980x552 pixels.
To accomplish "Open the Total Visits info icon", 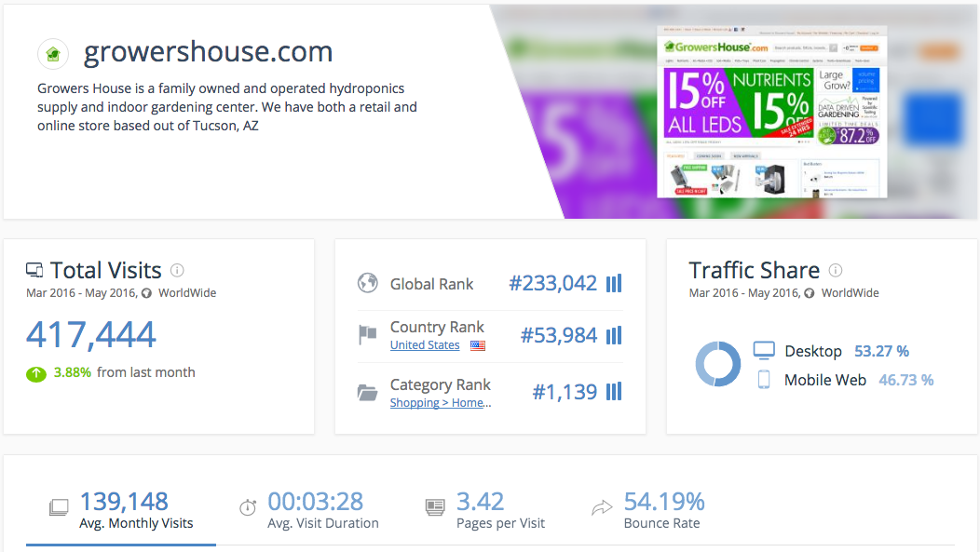I will (178, 270).
